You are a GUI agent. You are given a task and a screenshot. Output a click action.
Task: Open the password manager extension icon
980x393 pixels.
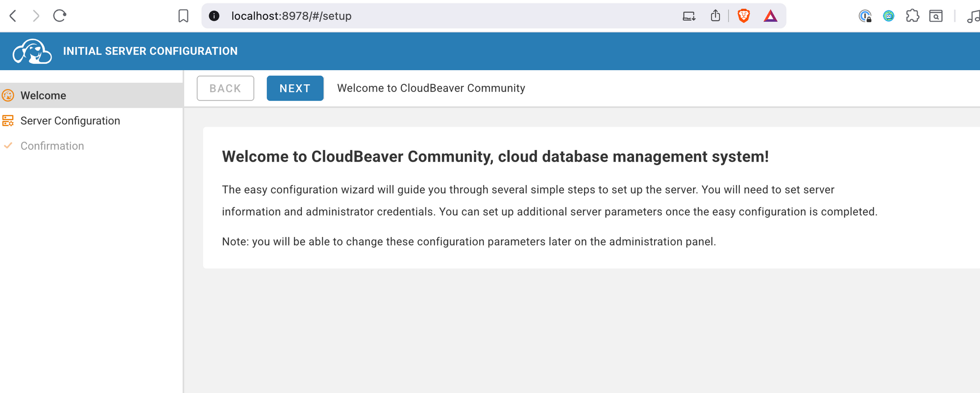click(x=865, y=16)
